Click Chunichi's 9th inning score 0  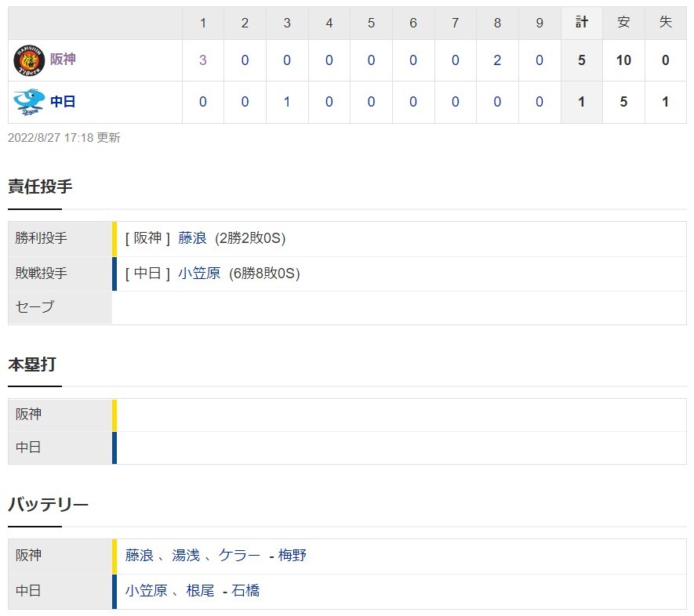[539, 102]
